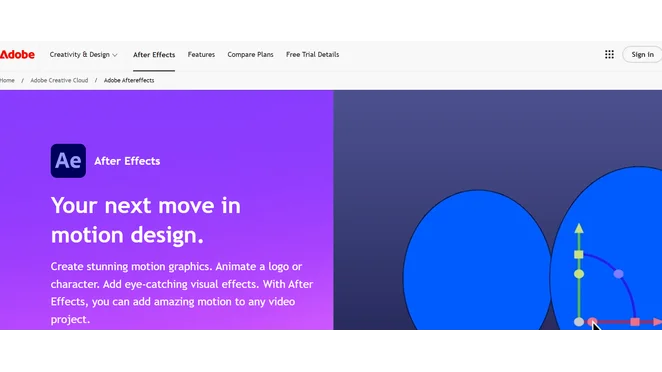Go to Home breadcrumb link
Image resolution: width=662 pixels, height=372 pixels.
7,80
